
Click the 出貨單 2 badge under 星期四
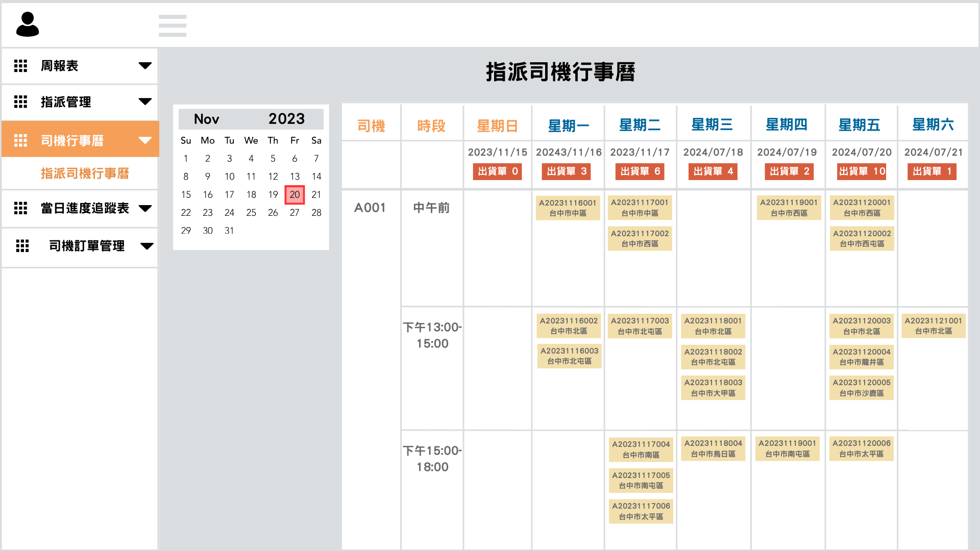click(789, 171)
